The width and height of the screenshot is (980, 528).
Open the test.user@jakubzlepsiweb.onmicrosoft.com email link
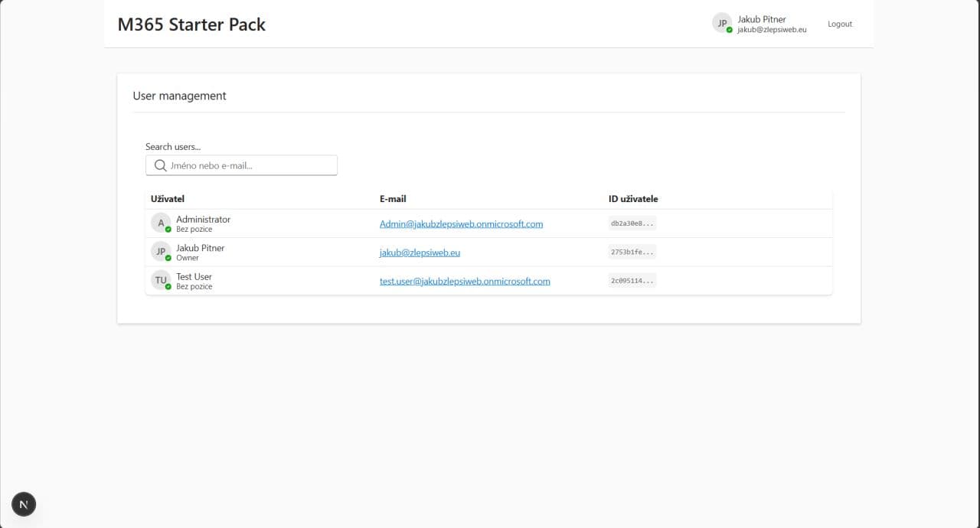[x=465, y=281]
